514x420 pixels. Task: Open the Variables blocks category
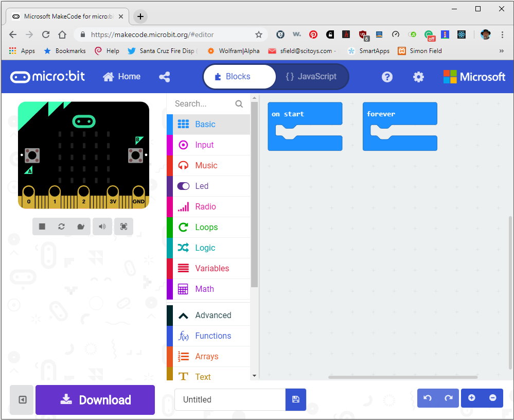(208, 269)
